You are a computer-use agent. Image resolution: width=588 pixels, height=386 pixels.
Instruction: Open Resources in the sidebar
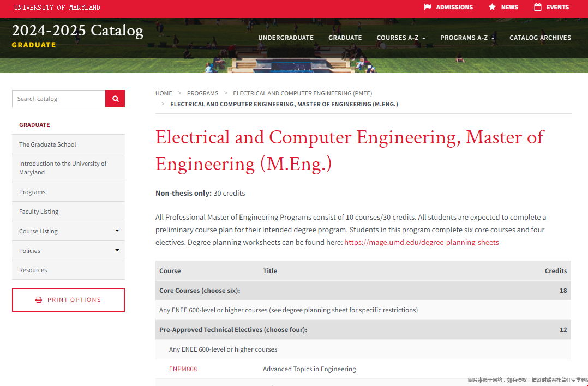click(x=68, y=270)
